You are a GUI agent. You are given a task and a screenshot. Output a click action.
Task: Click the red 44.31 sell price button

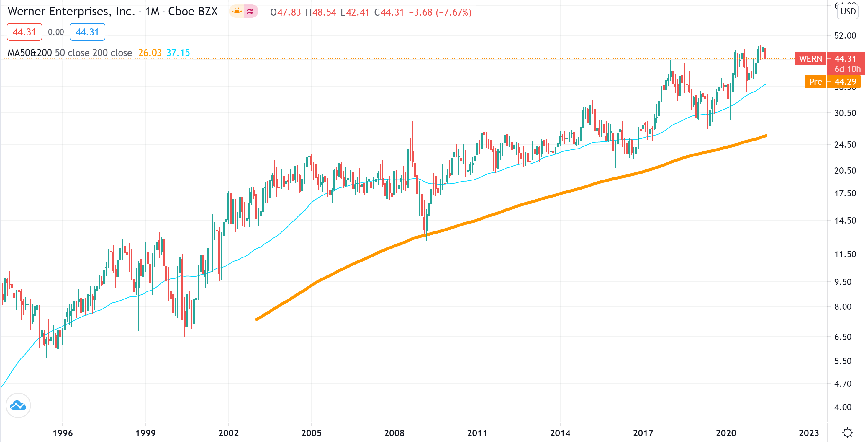[24, 32]
